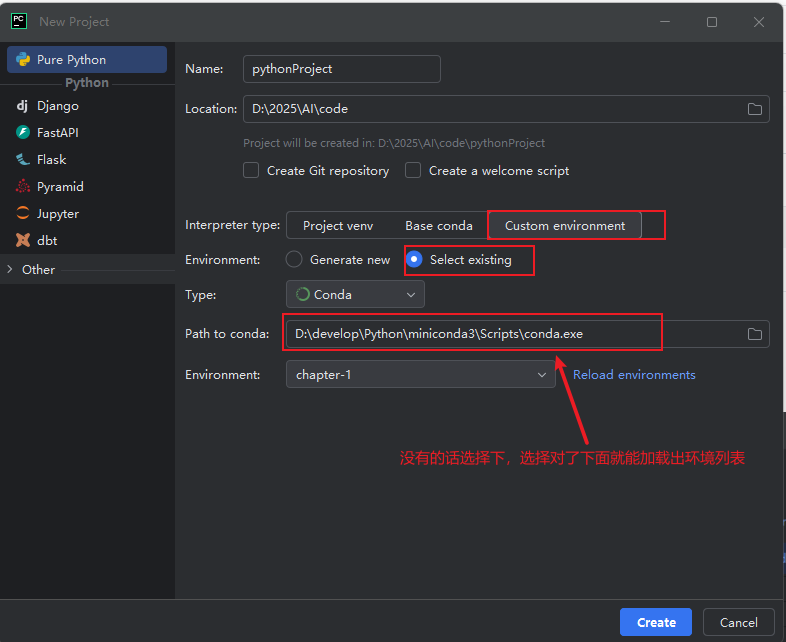The height and width of the screenshot is (642, 786).
Task: Browse for project Location folder
Action: (755, 109)
